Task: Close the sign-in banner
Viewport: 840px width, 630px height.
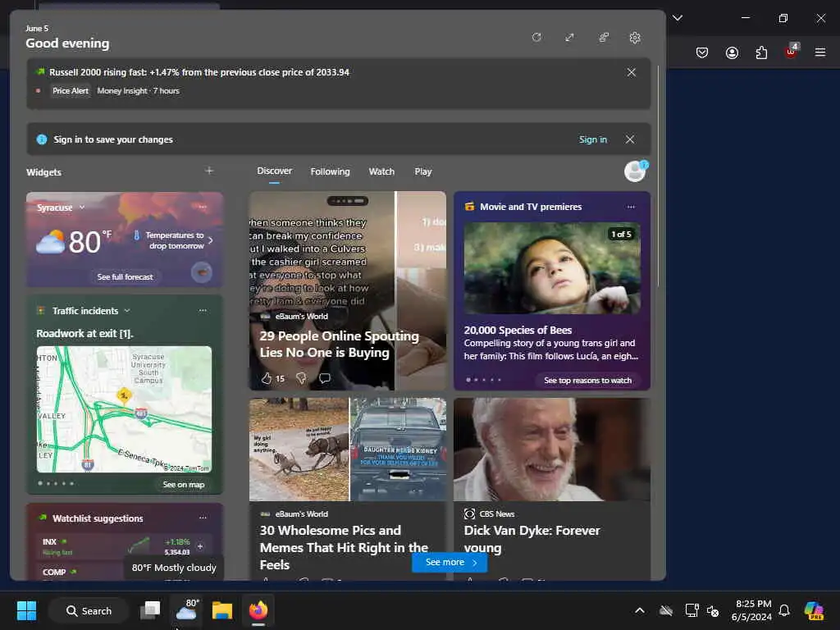Action: (x=630, y=139)
